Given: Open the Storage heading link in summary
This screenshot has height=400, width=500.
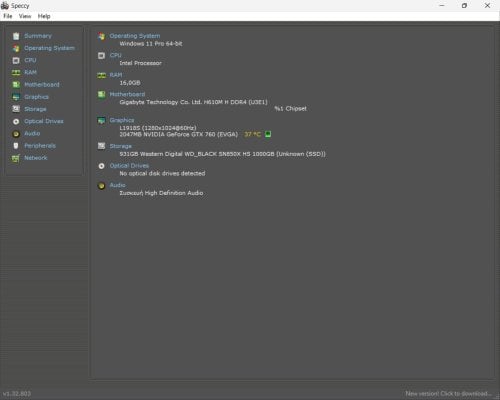Looking at the screenshot, I should 121,146.
